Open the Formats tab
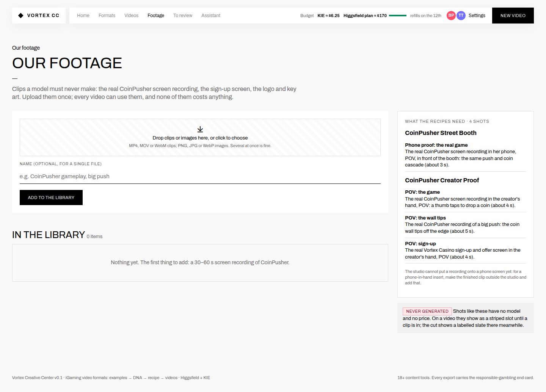 click(x=107, y=16)
